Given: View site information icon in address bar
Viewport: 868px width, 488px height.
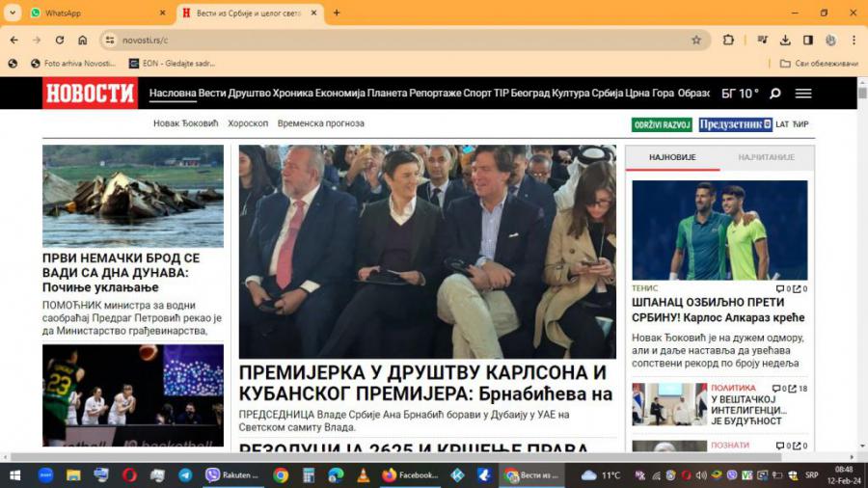Looking at the screenshot, I should click(110, 40).
